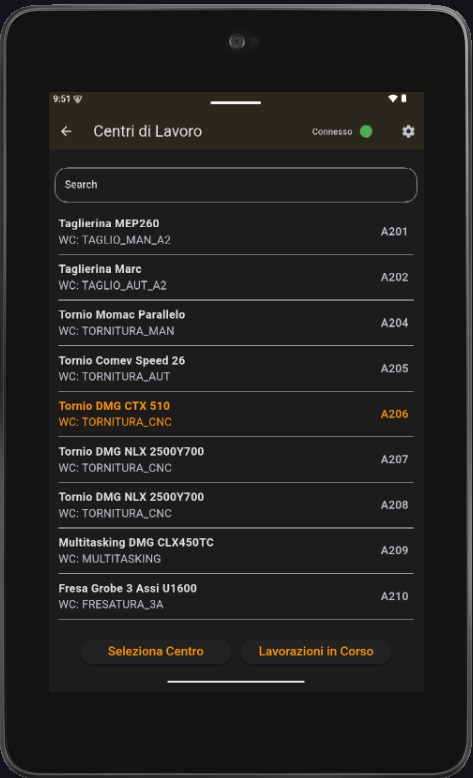This screenshot has height=778, width=473.
Task: Tap the bottom navigation handle bar
Action: click(x=236, y=682)
